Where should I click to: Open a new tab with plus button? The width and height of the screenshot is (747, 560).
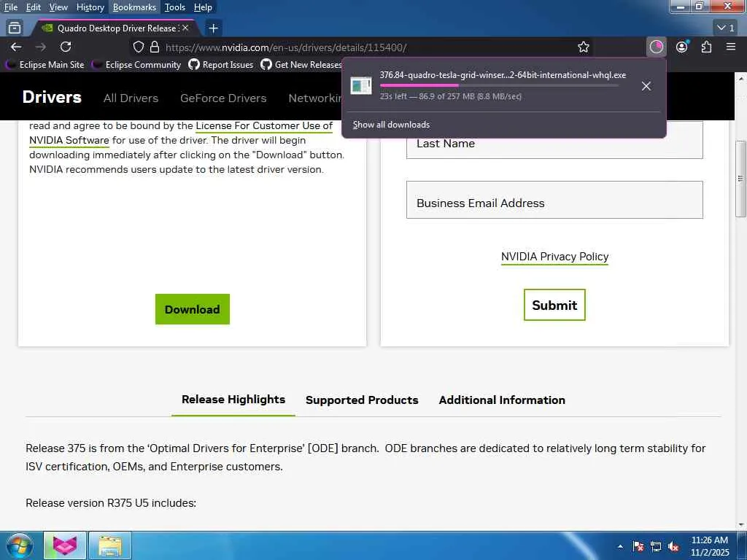[214, 28]
